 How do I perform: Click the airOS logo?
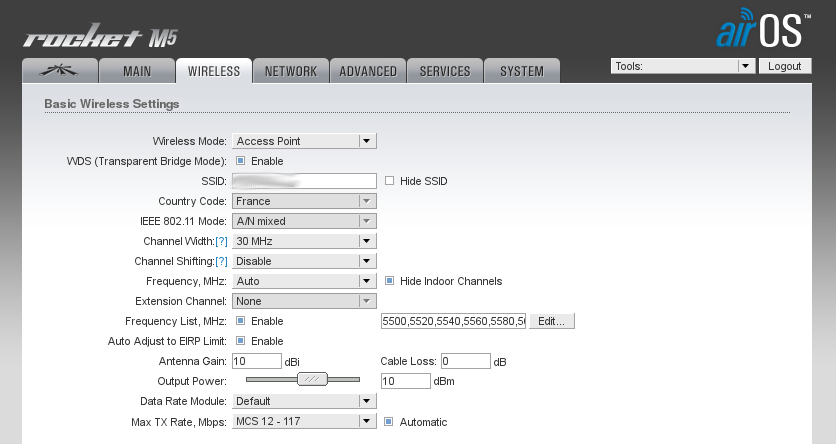click(758, 29)
